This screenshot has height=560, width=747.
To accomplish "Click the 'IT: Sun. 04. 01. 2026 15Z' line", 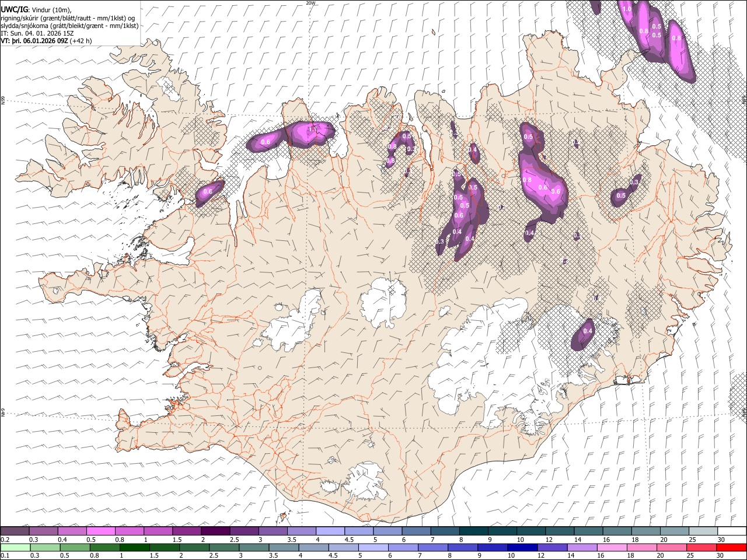I will (37, 33).
